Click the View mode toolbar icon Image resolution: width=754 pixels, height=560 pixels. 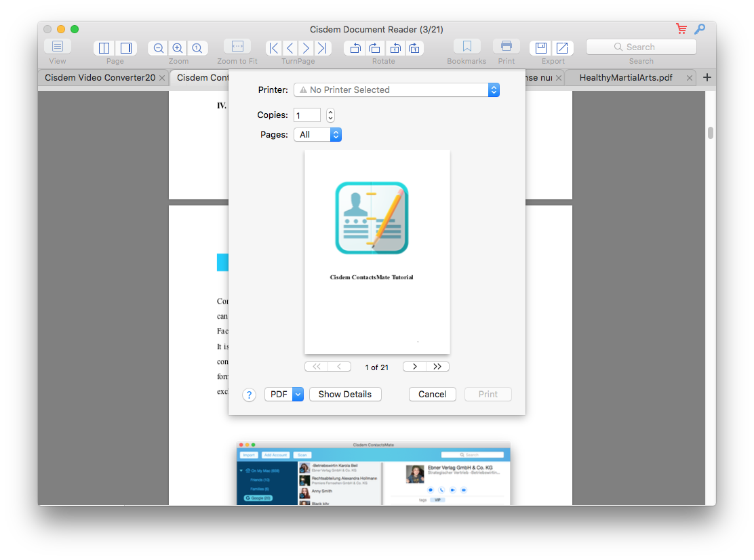click(x=58, y=47)
